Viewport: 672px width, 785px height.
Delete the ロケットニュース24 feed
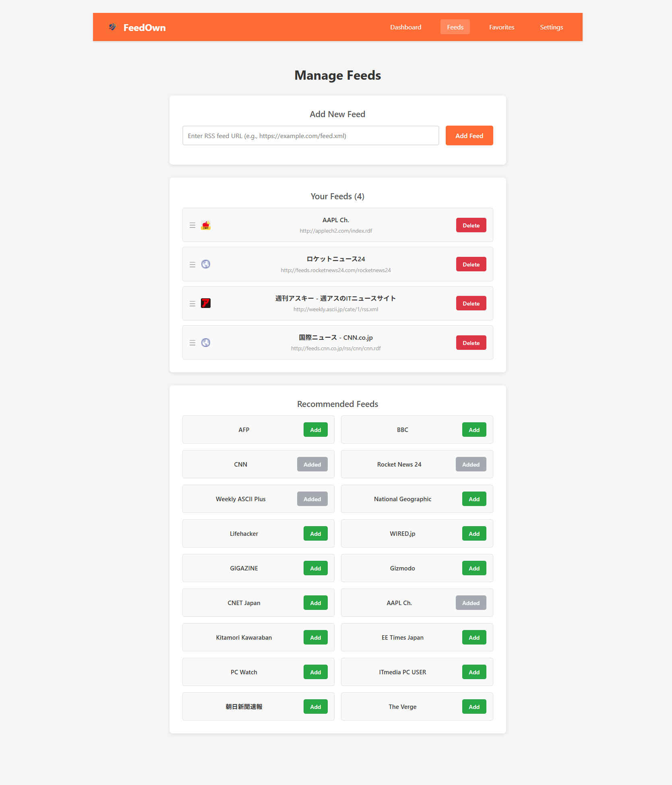471,264
